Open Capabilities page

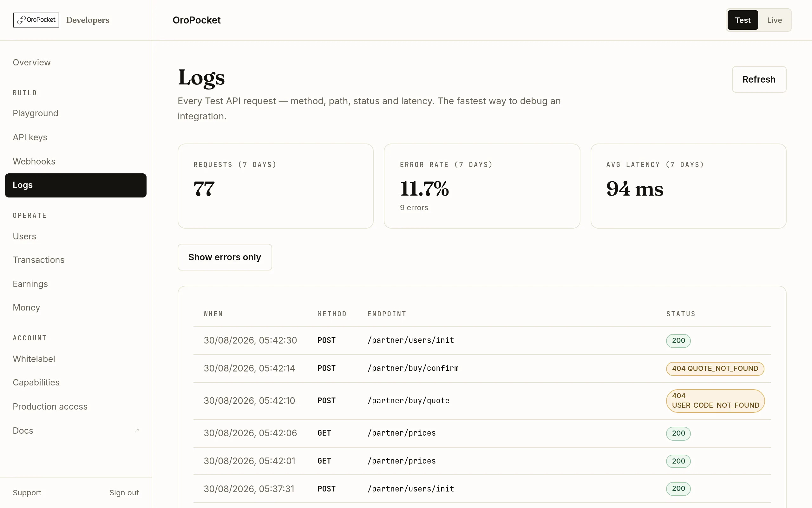[76, 383]
